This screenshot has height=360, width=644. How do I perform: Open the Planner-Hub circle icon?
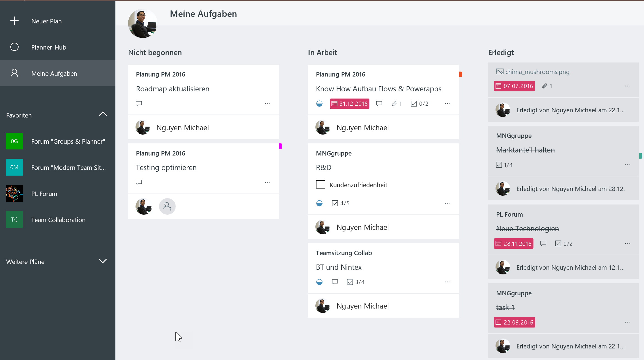point(14,47)
